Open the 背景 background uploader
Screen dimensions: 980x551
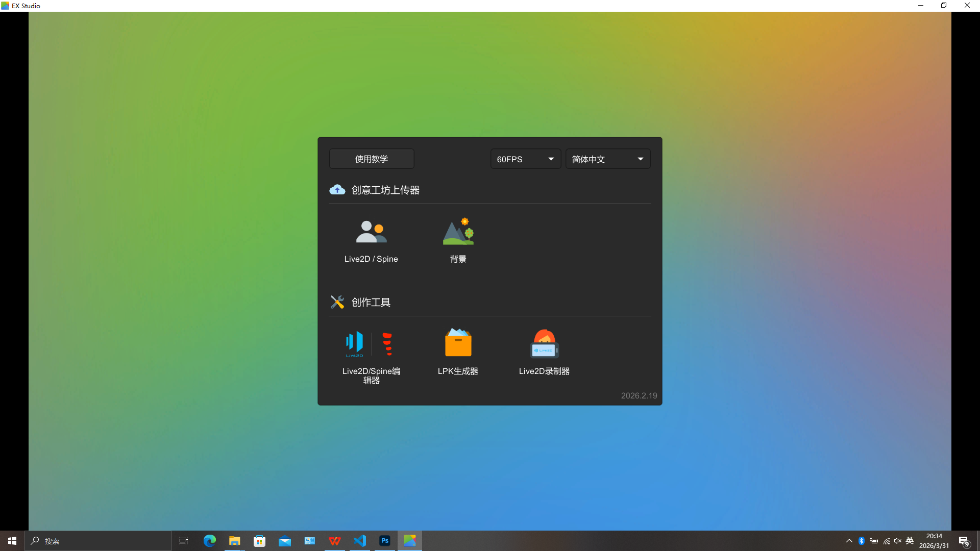point(458,241)
